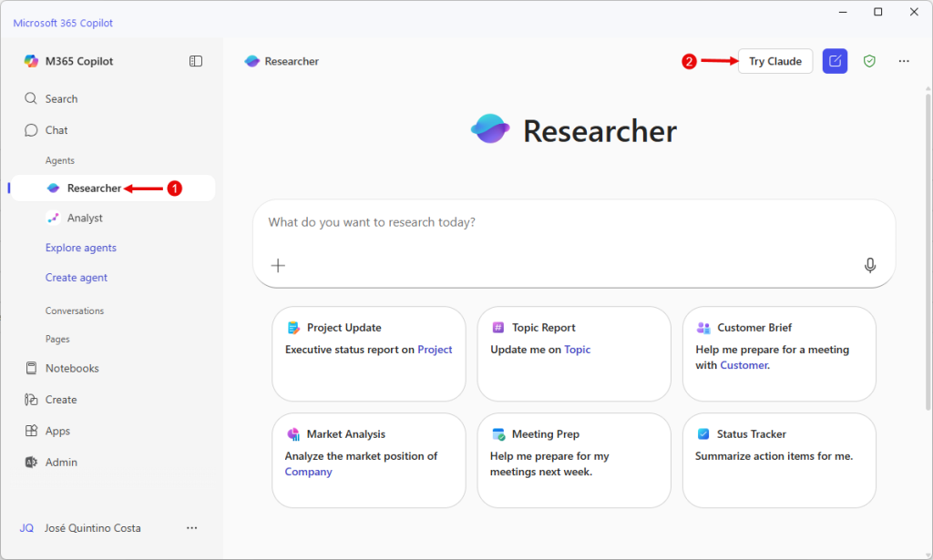Select the Analyst agent

(x=85, y=218)
